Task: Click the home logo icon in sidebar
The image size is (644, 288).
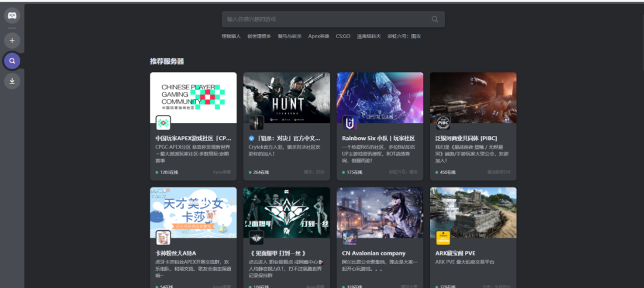Action: pos(12,16)
